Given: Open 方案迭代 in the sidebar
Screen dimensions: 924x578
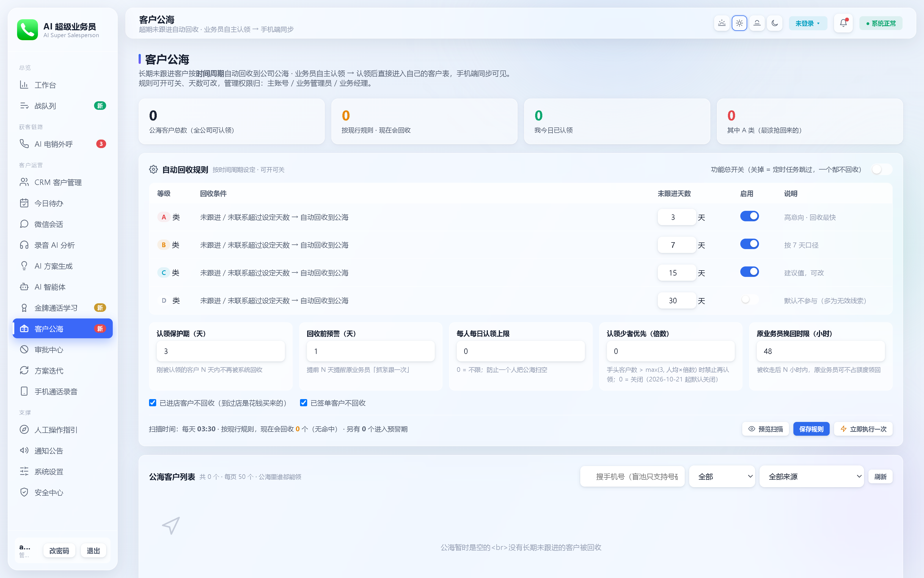Looking at the screenshot, I should [63, 370].
